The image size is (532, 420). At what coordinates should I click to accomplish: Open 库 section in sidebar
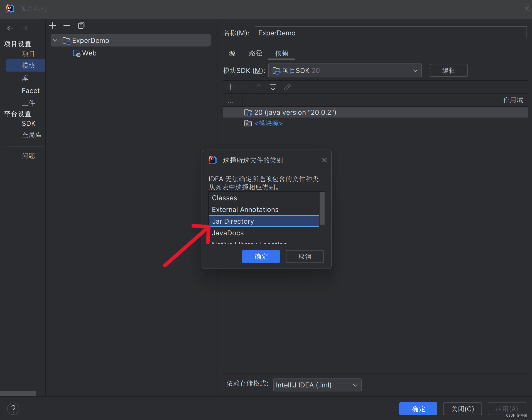tap(25, 78)
